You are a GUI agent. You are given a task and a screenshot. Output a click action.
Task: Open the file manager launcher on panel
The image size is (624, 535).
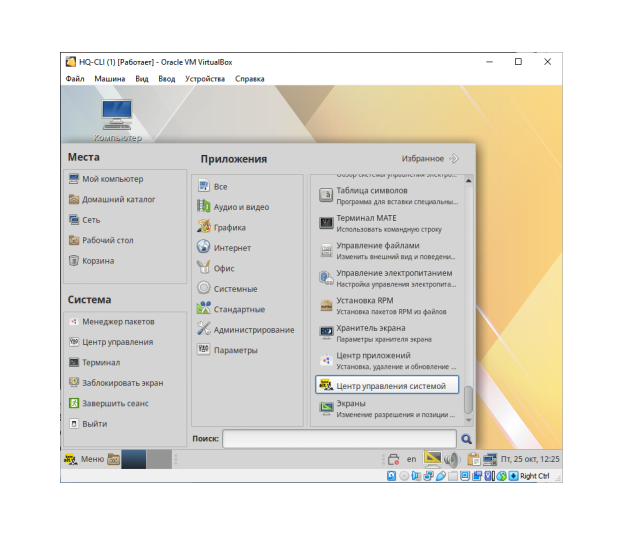(x=113, y=459)
